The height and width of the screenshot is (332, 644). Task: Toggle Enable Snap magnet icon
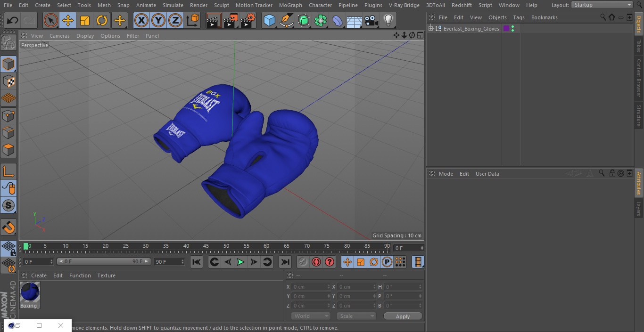tap(8, 227)
